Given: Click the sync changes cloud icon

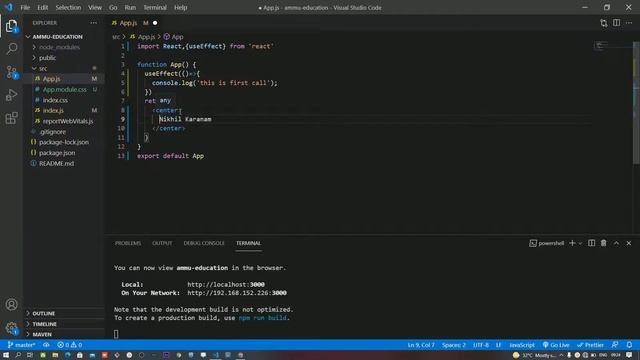Looking at the screenshot, I should pos(46,345).
